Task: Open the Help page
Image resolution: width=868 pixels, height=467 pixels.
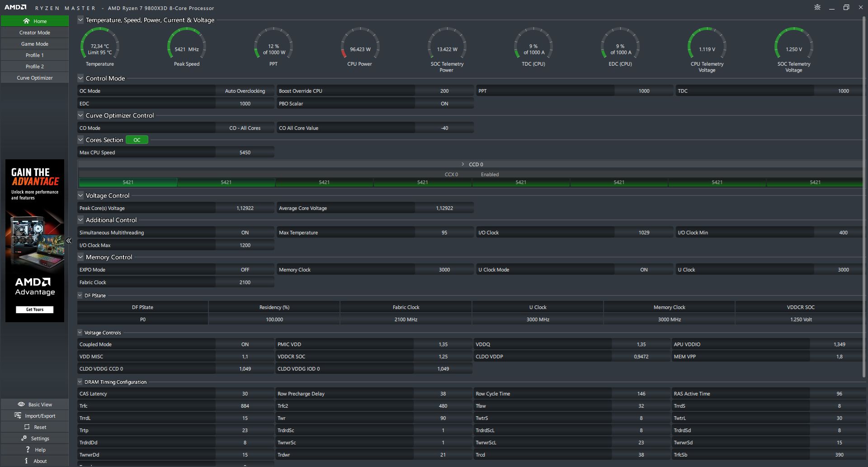Action: tap(35, 450)
